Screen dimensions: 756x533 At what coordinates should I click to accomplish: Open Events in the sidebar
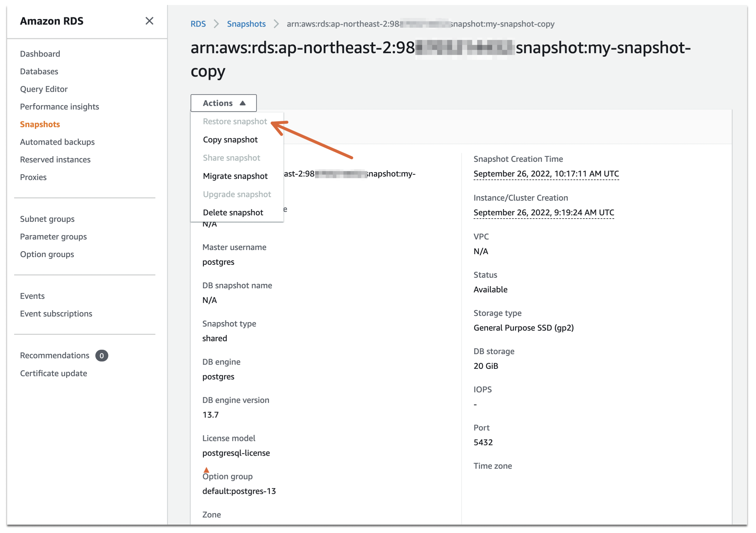click(x=32, y=296)
